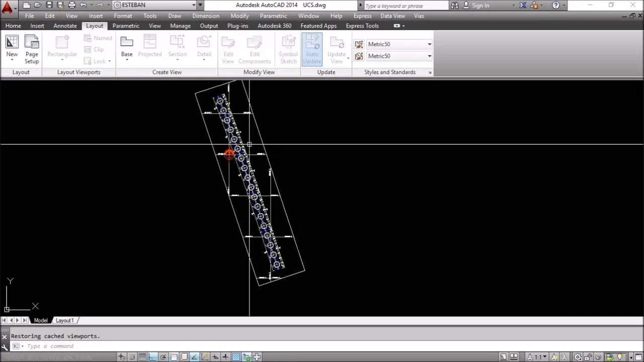Viewport: 644px width, 362px height.
Task: Toggle Polar Tracking
Action: coord(163,356)
